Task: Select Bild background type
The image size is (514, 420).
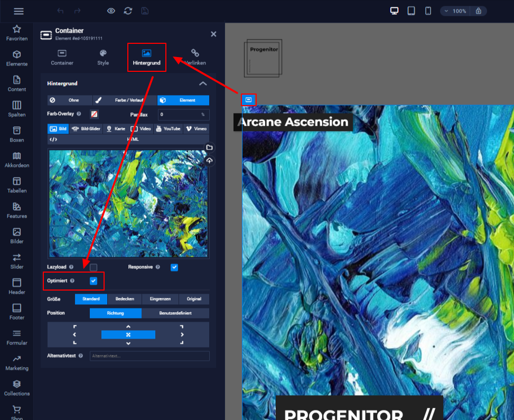Action: pyautogui.click(x=58, y=129)
